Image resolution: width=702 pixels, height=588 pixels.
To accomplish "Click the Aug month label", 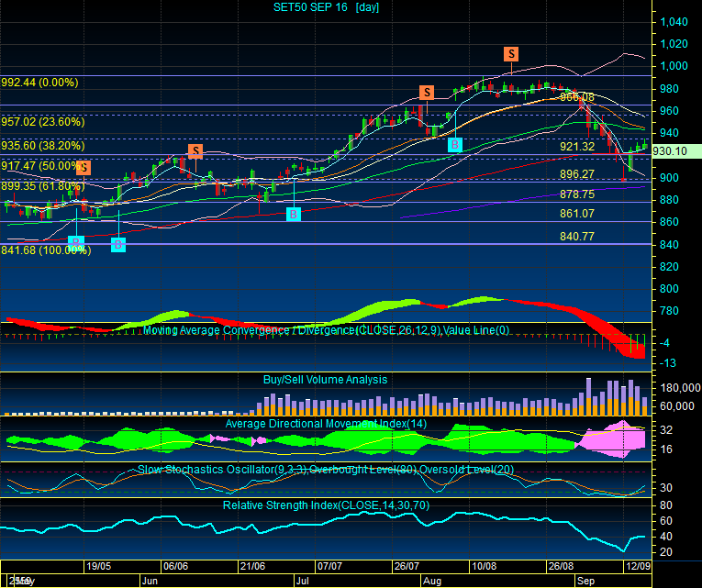I will click(x=432, y=581).
